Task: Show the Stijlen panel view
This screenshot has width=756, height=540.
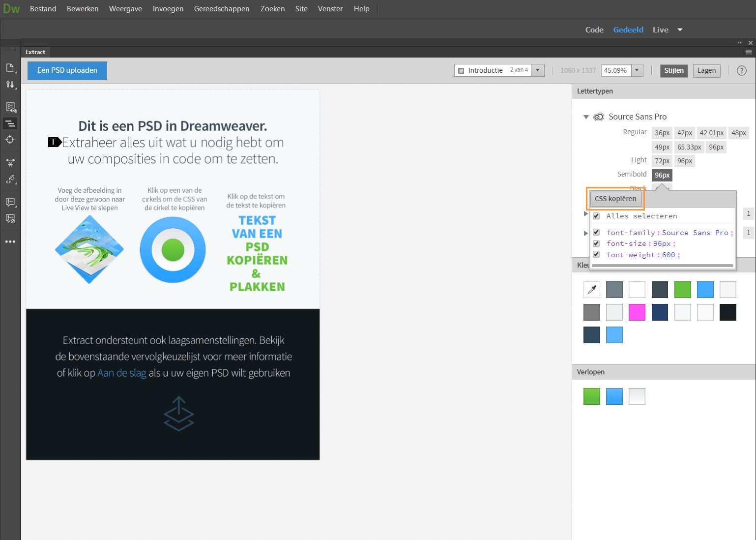Action: coord(674,70)
